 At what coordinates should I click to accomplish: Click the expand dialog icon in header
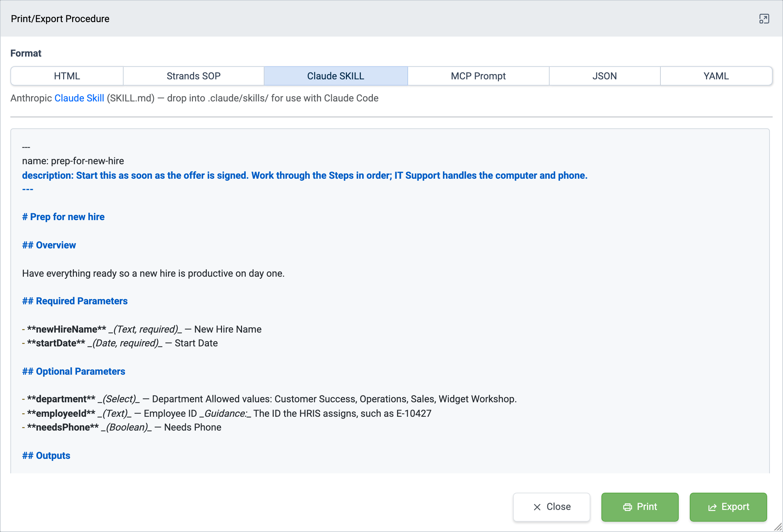[x=764, y=19]
